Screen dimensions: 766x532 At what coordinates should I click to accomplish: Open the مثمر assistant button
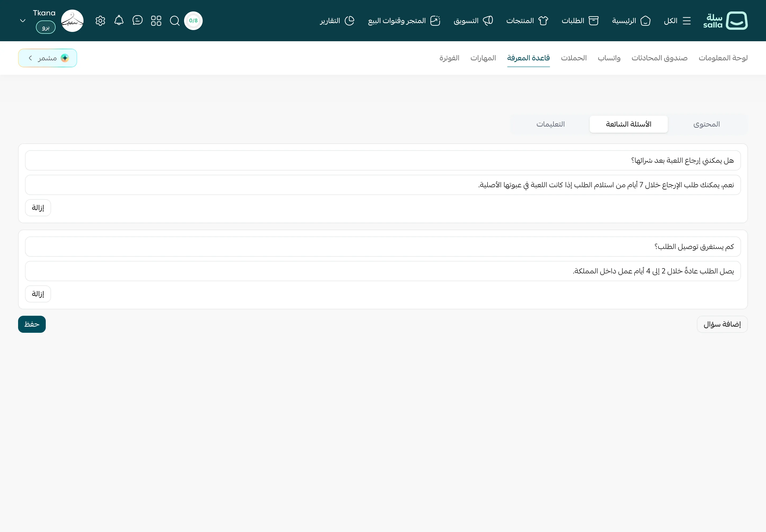click(48, 58)
